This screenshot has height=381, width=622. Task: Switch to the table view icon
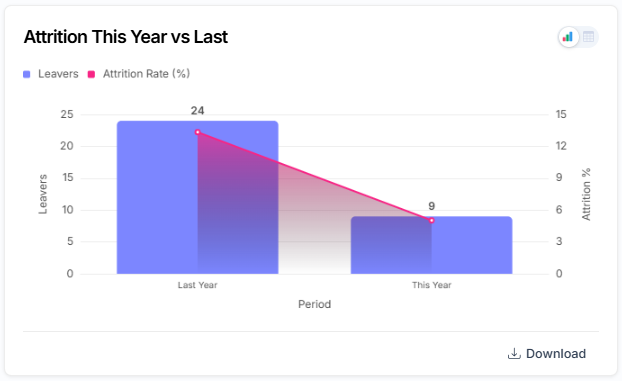tap(588, 37)
